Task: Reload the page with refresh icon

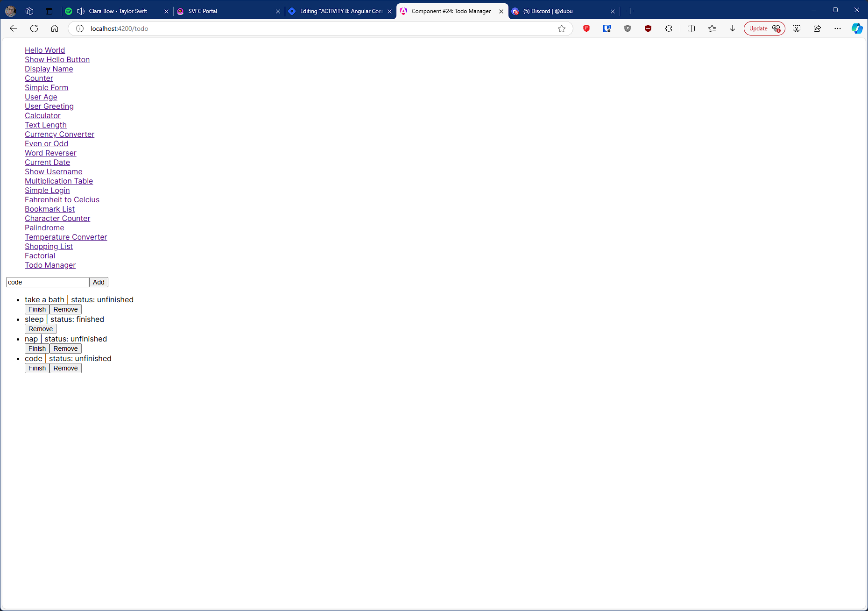Action: pyautogui.click(x=34, y=28)
